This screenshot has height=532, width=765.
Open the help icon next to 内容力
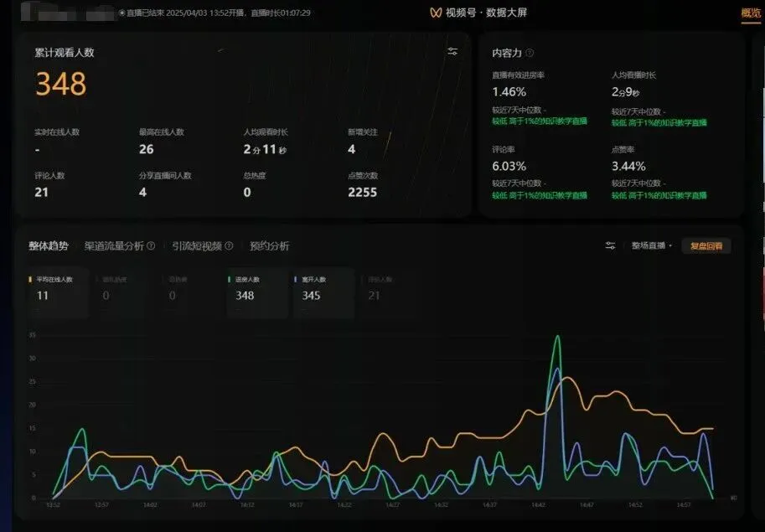point(530,53)
